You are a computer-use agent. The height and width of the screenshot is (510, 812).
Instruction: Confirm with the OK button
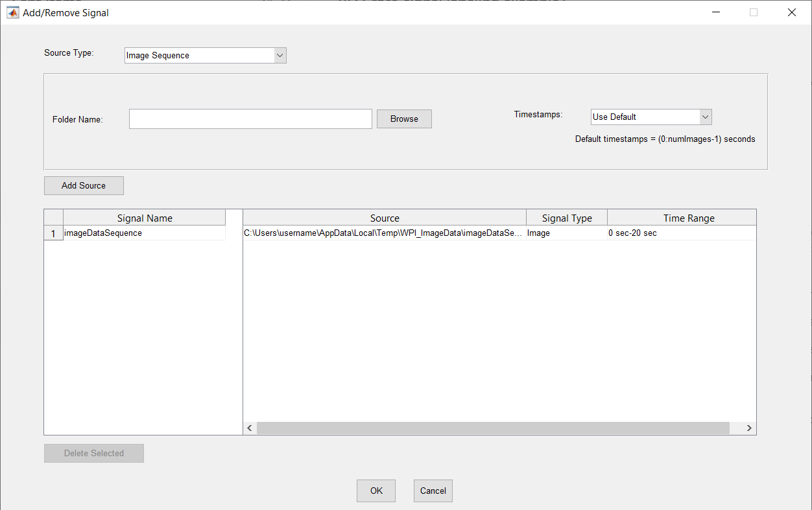(x=376, y=491)
